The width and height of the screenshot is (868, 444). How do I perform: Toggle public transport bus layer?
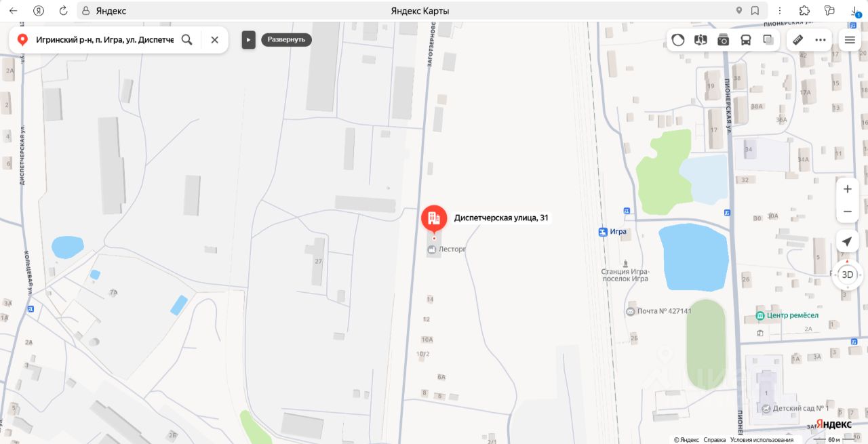[x=746, y=40]
